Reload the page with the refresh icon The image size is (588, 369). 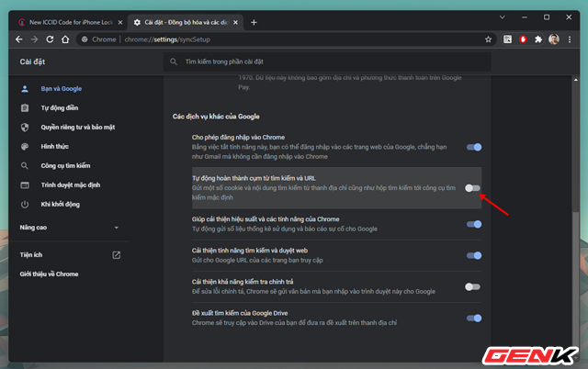coord(50,39)
